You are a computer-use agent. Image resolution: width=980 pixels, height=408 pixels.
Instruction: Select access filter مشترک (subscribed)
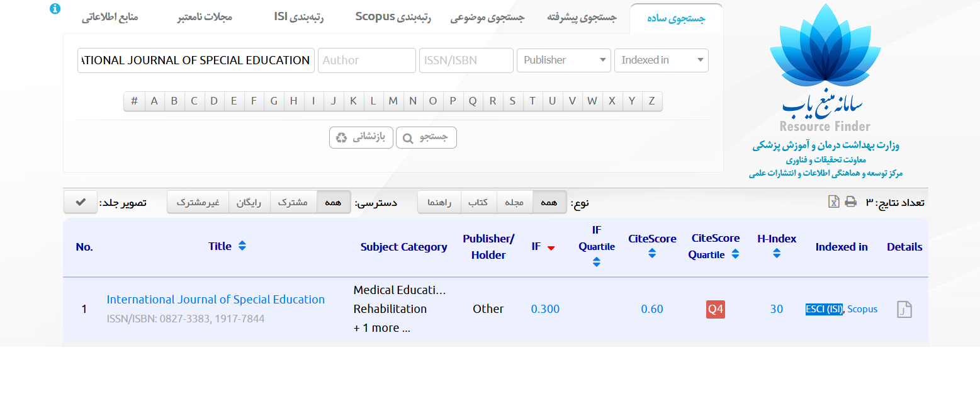[293, 202]
